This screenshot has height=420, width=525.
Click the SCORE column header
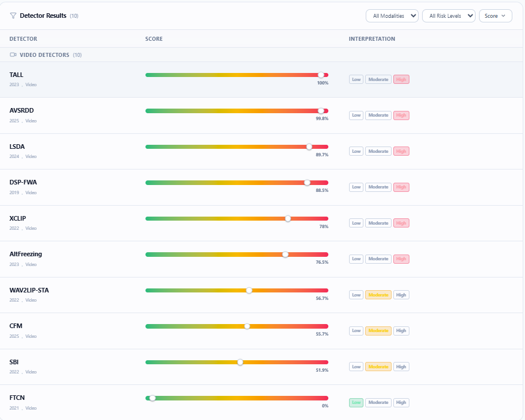click(154, 39)
